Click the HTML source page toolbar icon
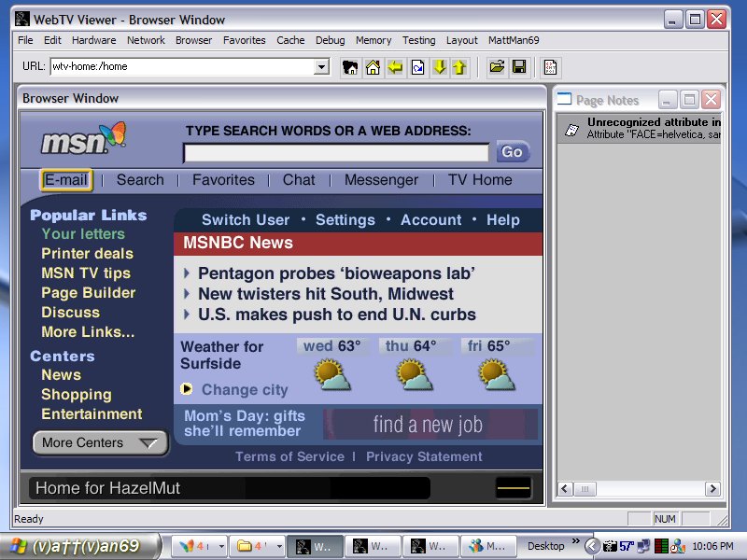The width and height of the screenshot is (747, 560). 550,67
